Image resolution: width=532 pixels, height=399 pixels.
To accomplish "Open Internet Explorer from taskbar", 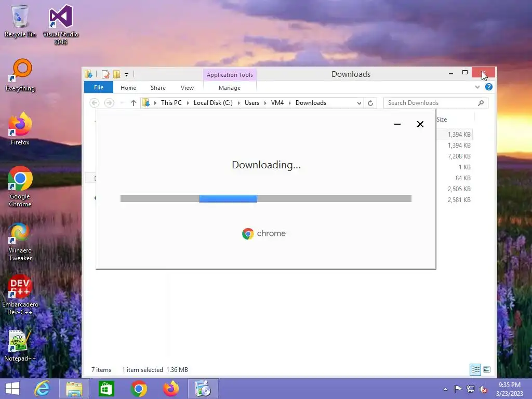I will (42, 389).
